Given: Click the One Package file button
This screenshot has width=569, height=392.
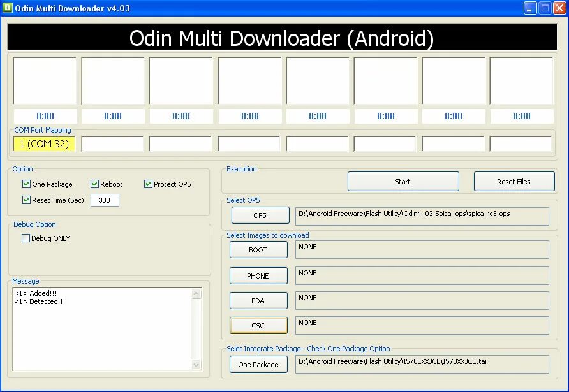Looking at the screenshot, I should point(258,365).
